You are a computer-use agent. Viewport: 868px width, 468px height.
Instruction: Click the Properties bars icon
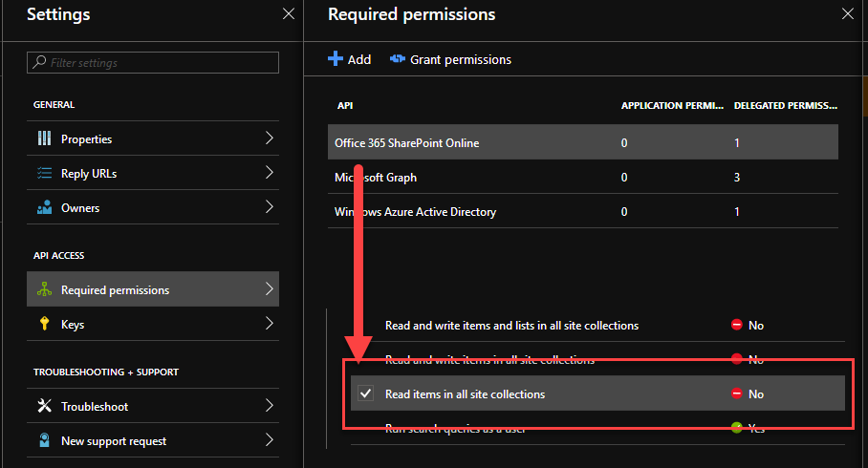[x=44, y=139]
